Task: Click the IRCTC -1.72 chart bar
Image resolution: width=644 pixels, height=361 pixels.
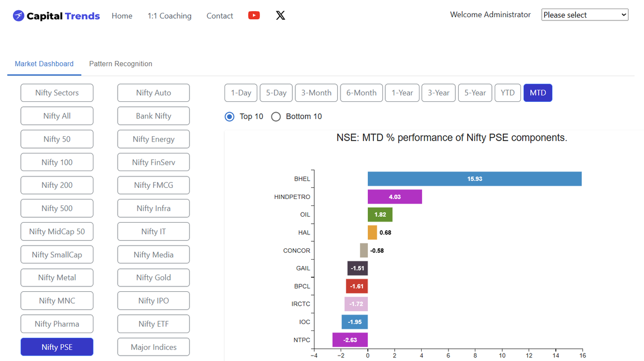Action: (x=356, y=304)
